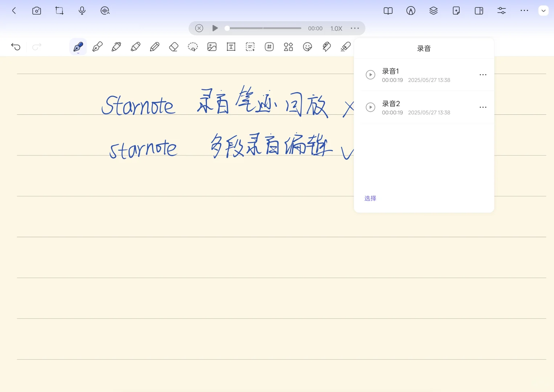Viewport: 554px width, 392px height.
Task: Open more options for 录音2
Action: (483, 107)
